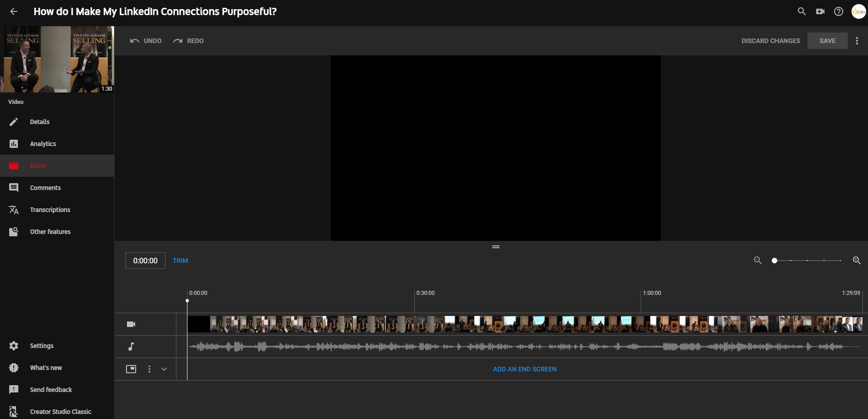Select the Other features icon
Image resolution: width=868 pixels, height=419 pixels.
14,231
